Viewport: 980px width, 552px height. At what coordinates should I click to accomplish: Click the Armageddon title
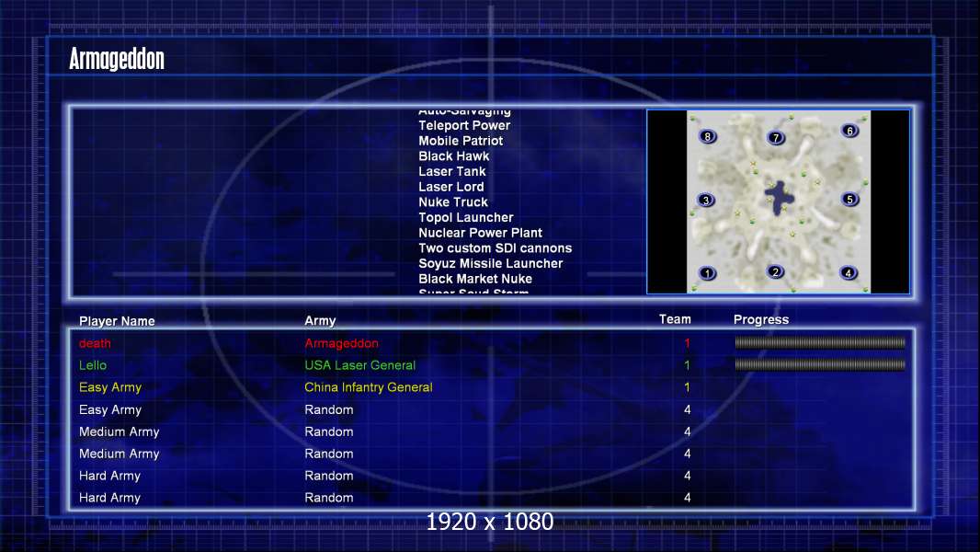117,60
